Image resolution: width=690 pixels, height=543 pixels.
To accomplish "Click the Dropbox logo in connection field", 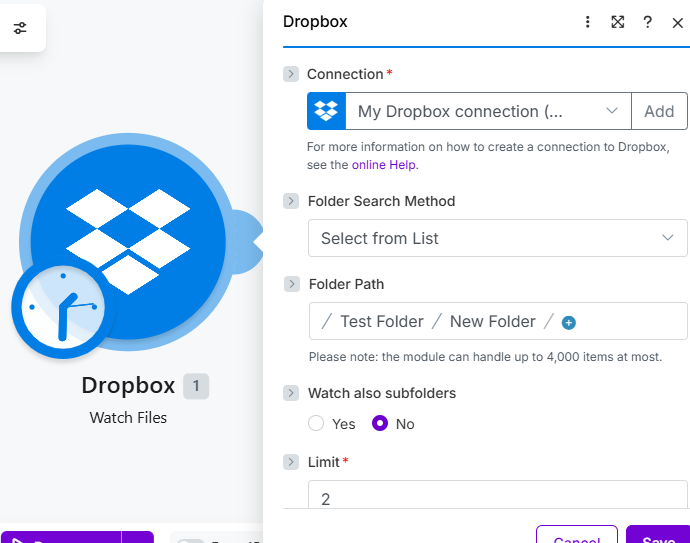I will 326,111.
